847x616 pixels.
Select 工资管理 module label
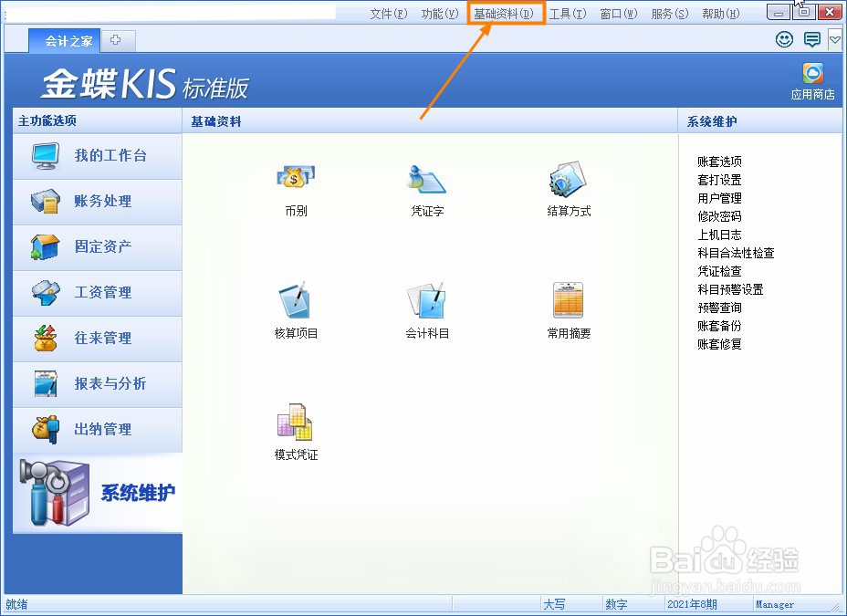pyautogui.click(x=102, y=292)
